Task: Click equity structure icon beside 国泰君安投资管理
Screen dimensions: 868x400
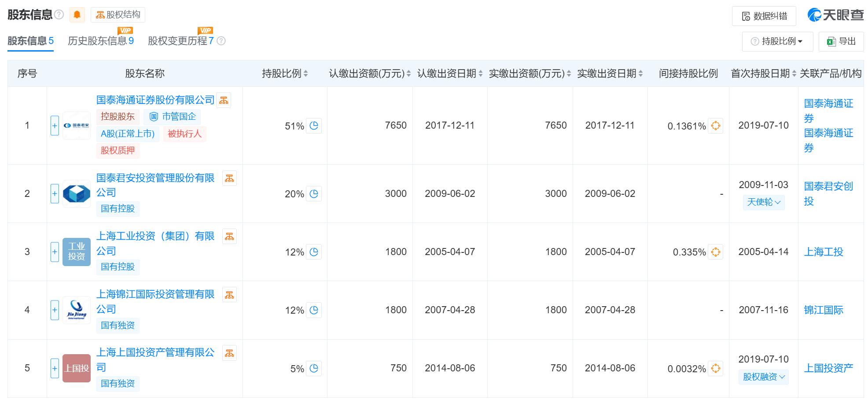Action: (229, 178)
